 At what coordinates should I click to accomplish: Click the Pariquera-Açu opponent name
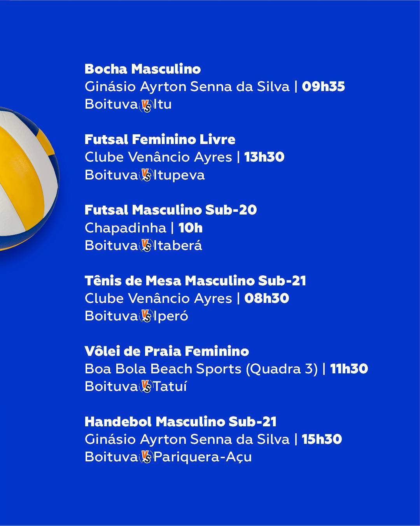click(203, 457)
